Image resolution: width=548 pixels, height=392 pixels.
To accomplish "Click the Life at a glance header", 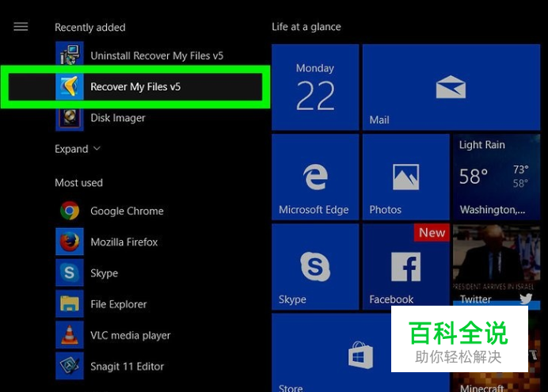I will (x=306, y=27).
